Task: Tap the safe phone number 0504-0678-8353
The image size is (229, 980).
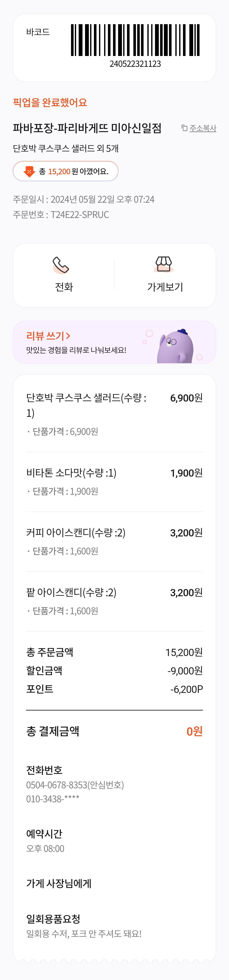Action: [56, 785]
